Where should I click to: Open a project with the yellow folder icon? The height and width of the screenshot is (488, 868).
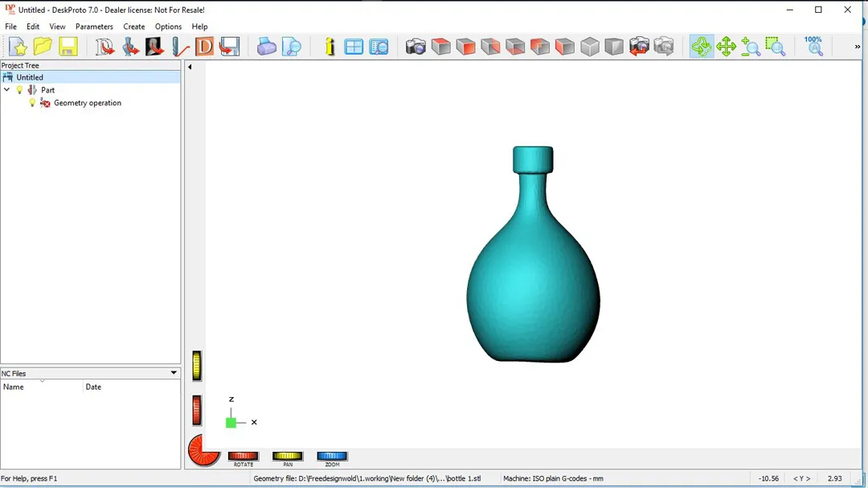point(43,47)
